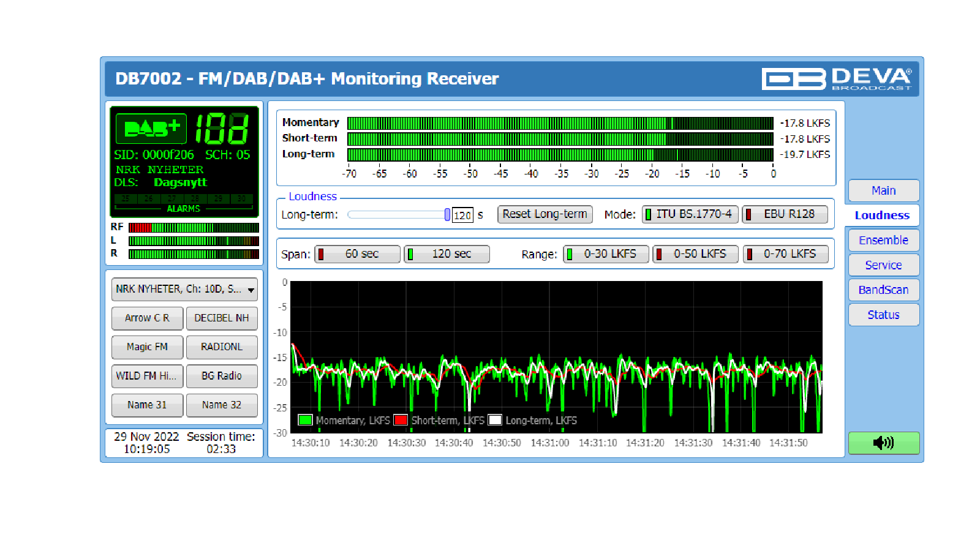Select the Name 32 preset

click(222, 405)
